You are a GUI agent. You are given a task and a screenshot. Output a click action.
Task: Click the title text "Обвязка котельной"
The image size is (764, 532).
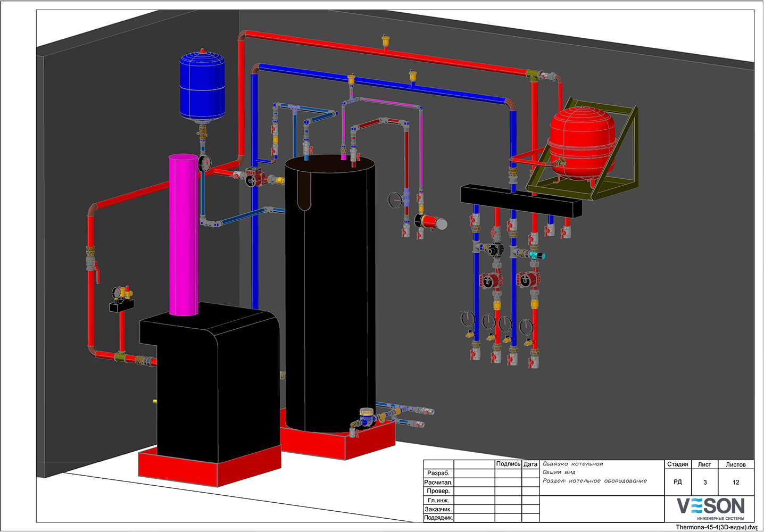572,464
